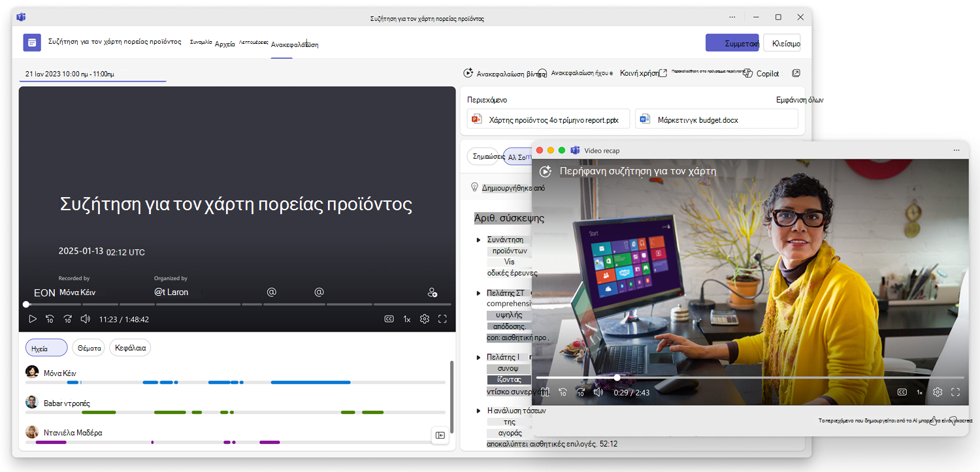This screenshot has height=472, width=980.
Task: Rewind 10 seconds in main recording
Action: point(50,319)
